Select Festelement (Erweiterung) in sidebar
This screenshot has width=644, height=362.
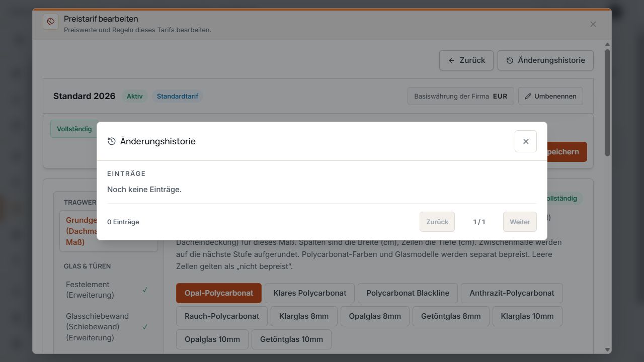pyautogui.click(x=108, y=290)
